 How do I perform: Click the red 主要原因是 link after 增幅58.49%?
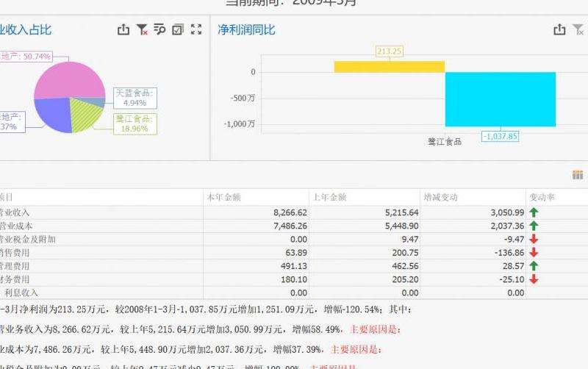tap(376, 330)
